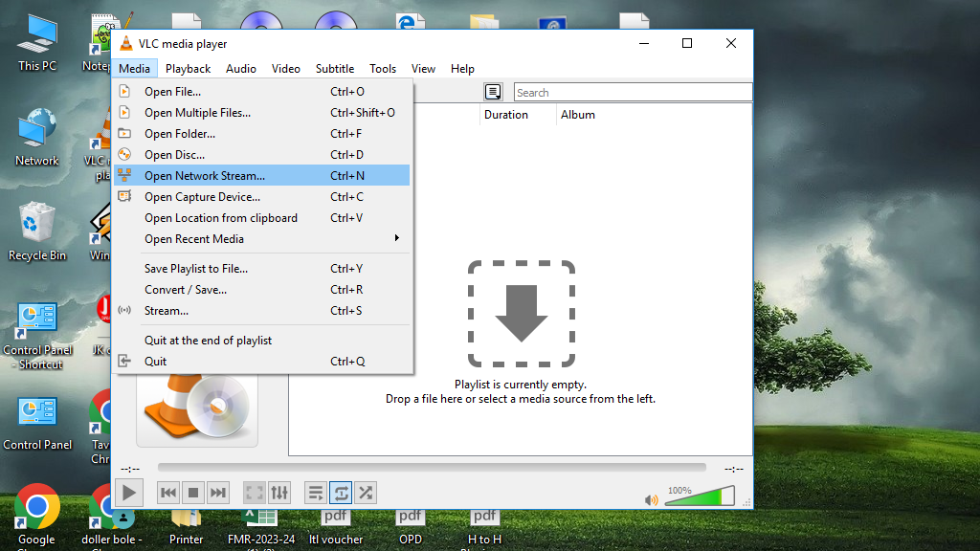Image resolution: width=980 pixels, height=551 pixels.
Task: Select Stream... menu entry
Action: point(262,311)
